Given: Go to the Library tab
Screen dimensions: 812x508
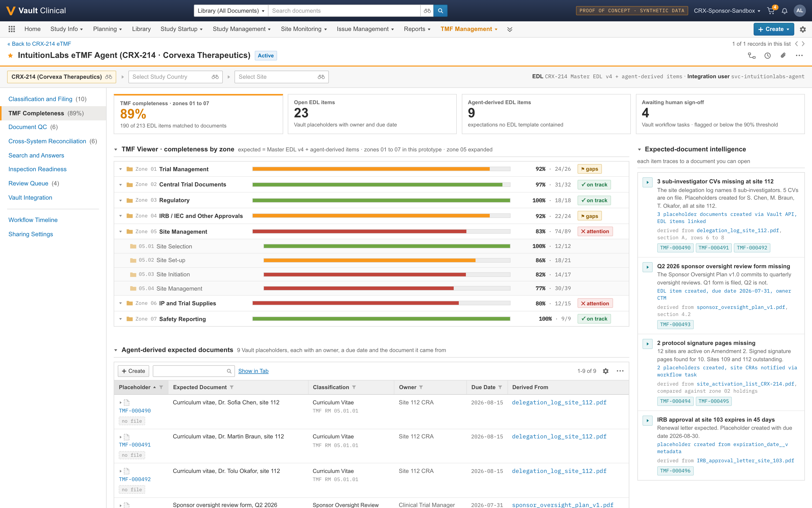Looking at the screenshot, I should coord(141,29).
